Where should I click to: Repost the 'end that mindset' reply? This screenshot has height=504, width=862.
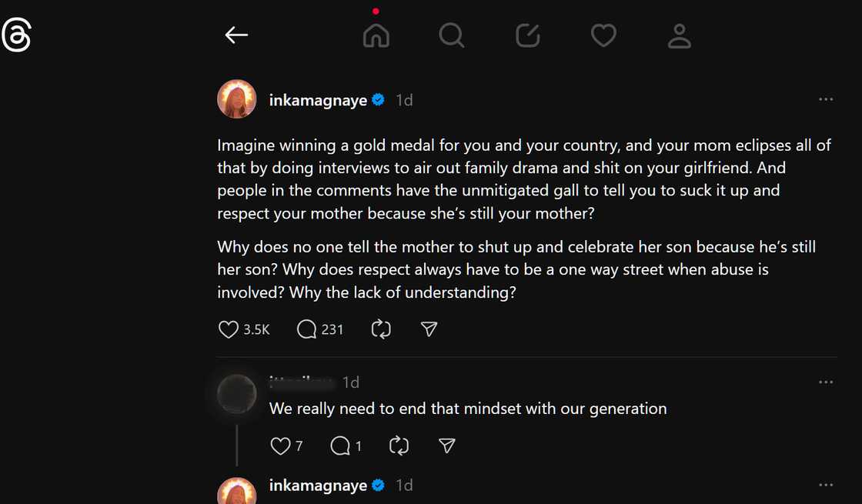(399, 446)
